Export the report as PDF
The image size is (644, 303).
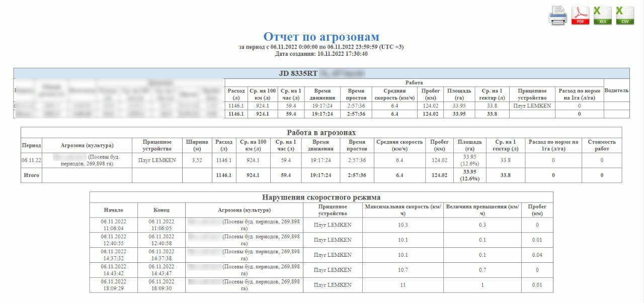(580, 16)
